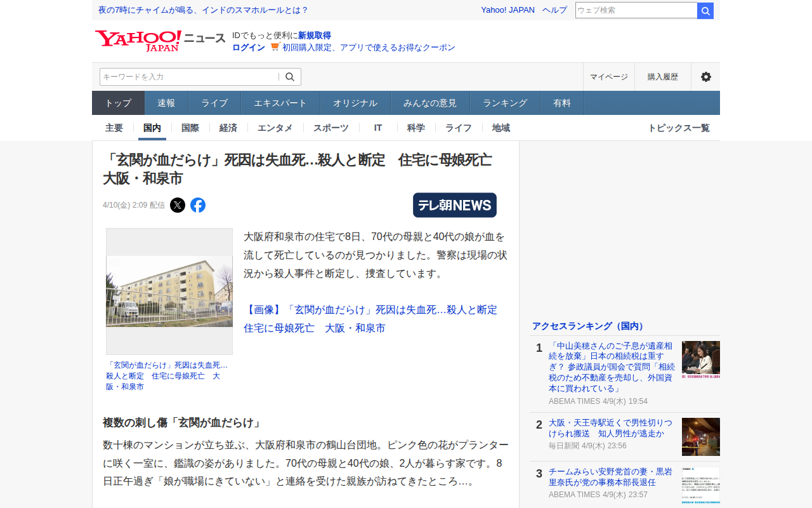
Task: Click the shopping cart coupon icon
Action: coord(275,48)
